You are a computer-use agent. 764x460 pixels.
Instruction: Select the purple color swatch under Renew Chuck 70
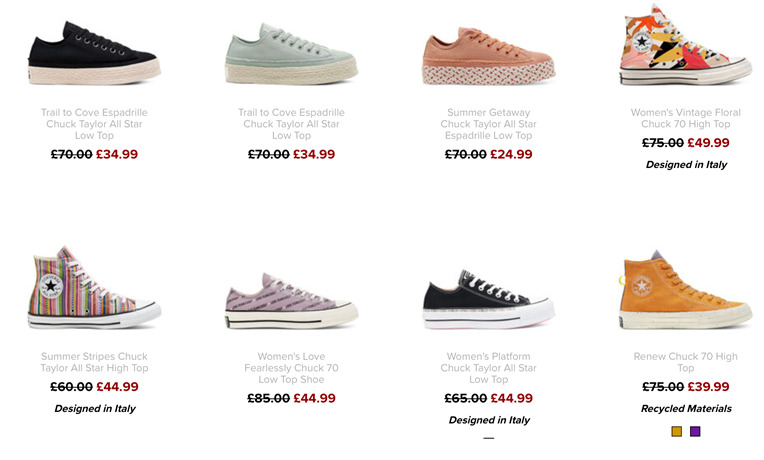(x=695, y=431)
